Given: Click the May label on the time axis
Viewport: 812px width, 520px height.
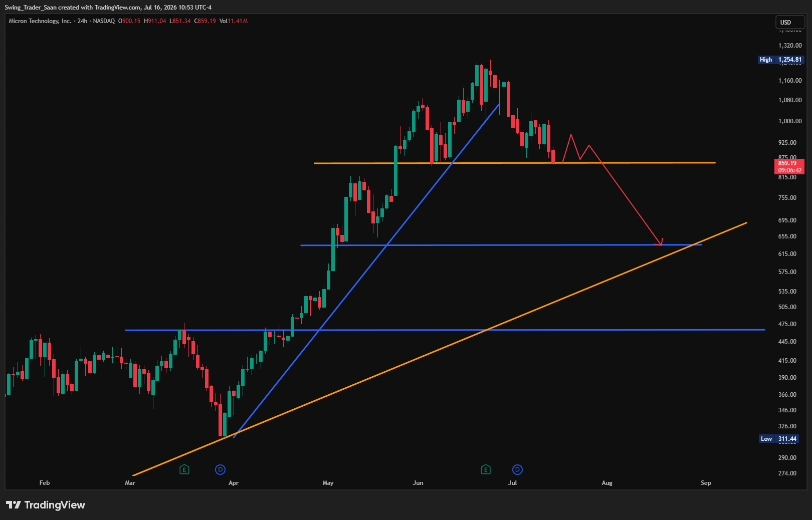Looking at the screenshot, I should [x=328, y=483].
